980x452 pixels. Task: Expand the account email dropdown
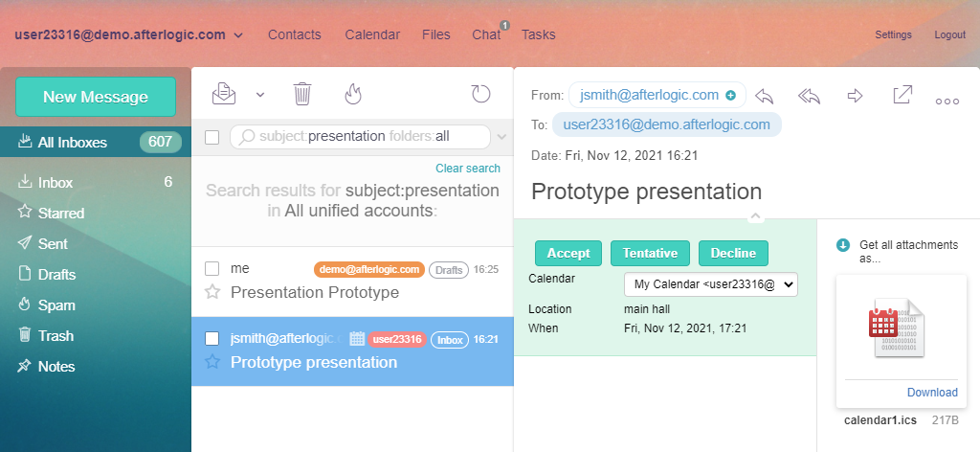(238, 35)
